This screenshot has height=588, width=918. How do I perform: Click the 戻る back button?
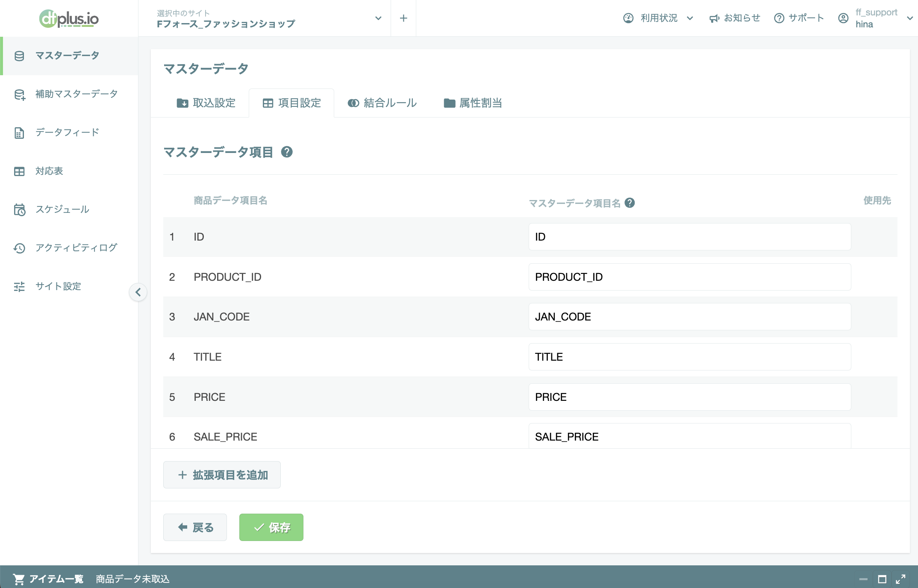[x=195, y=527]
